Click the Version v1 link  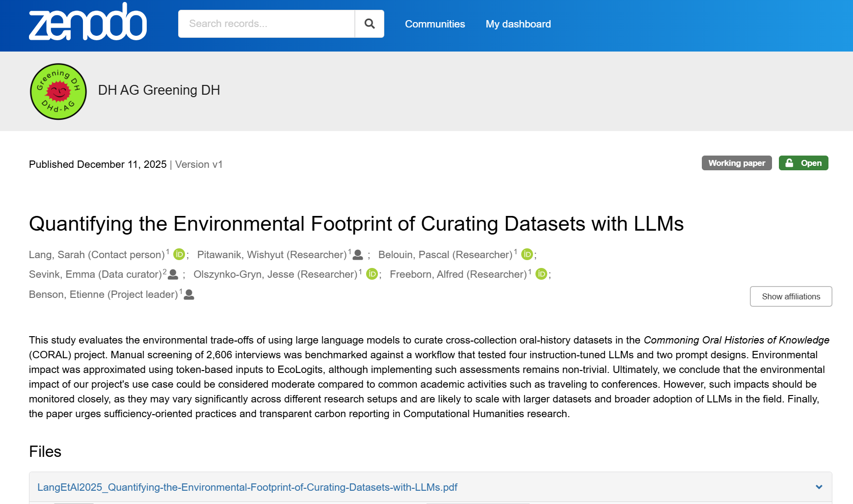(198, 164)
